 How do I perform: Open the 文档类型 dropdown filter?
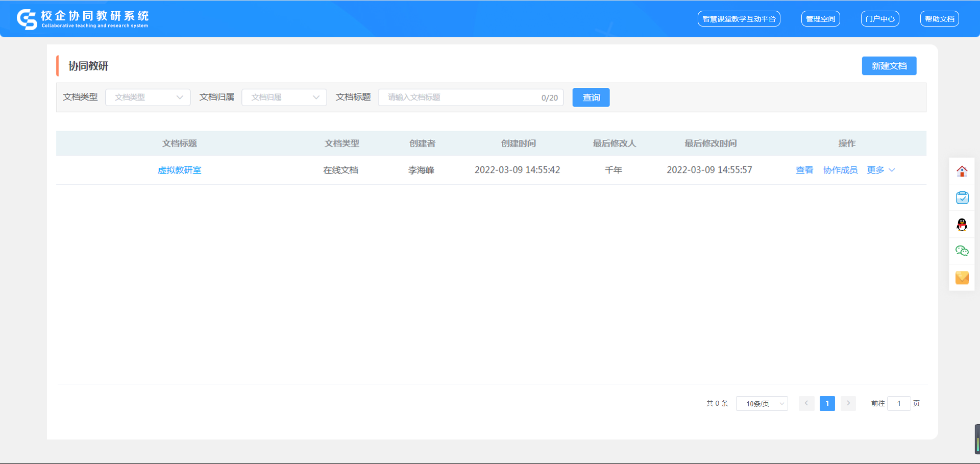(148, 97)
